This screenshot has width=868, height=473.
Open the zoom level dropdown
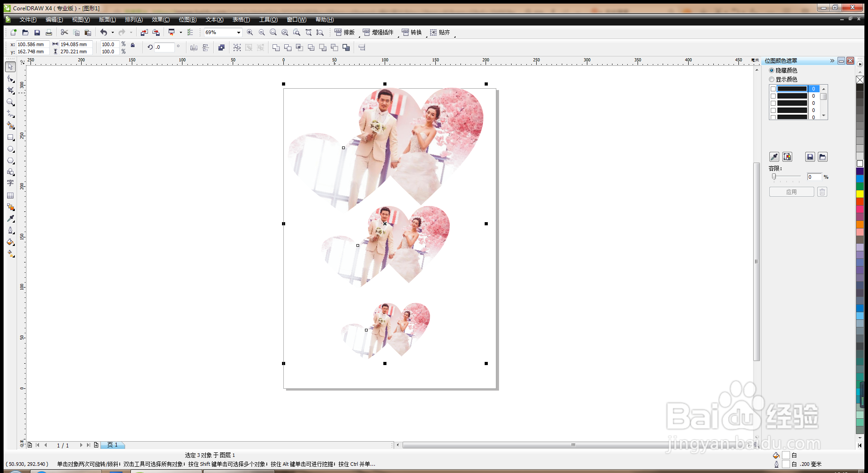pyautogui.click(x=239, y=32)
